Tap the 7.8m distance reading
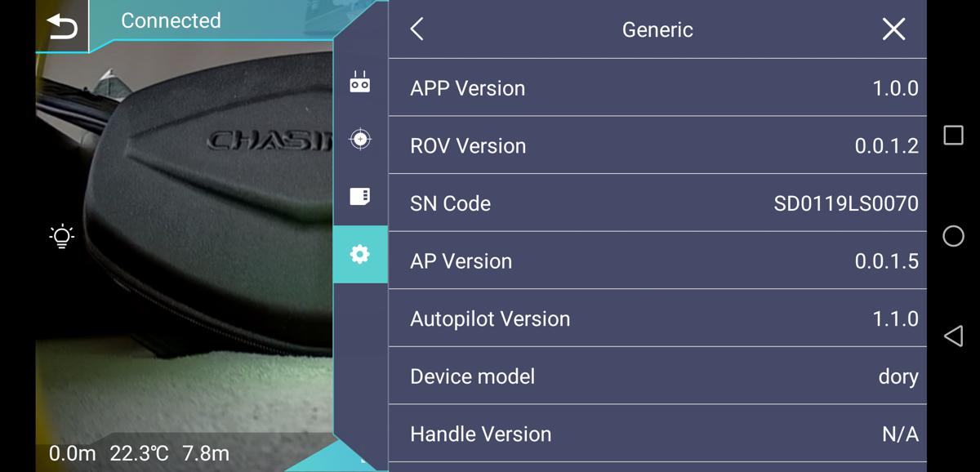The image size is (980, 472). [x=206, y=453]
